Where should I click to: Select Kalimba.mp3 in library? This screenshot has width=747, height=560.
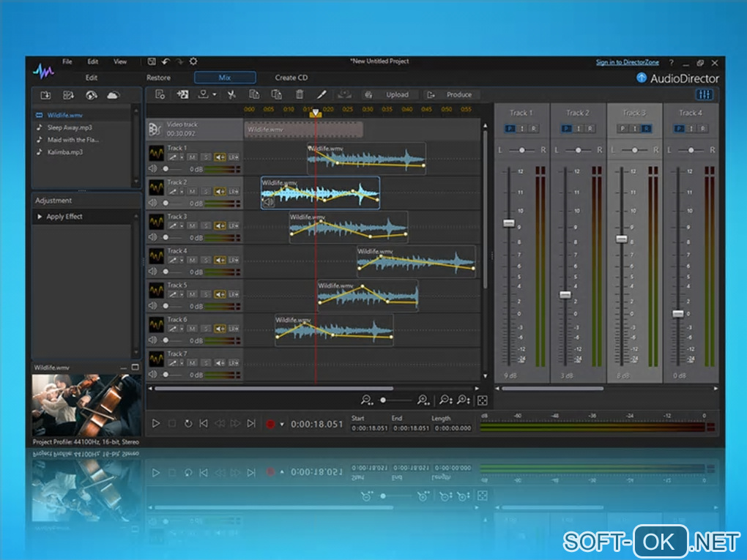click(64, 152)
